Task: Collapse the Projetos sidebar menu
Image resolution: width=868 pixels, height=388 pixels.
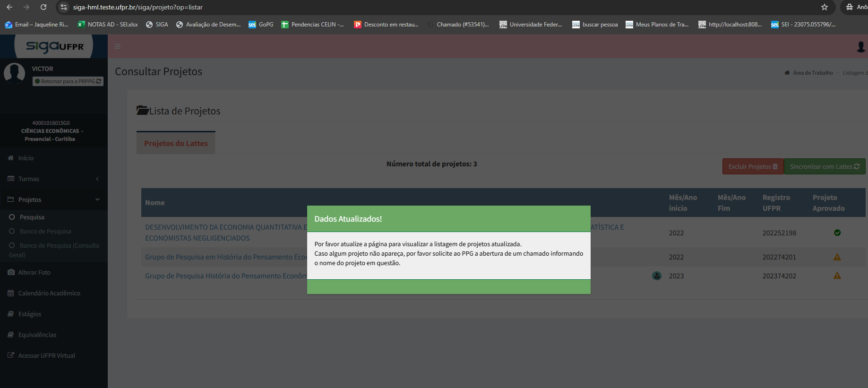Action: pyautogui.click(x=53, y=199)
